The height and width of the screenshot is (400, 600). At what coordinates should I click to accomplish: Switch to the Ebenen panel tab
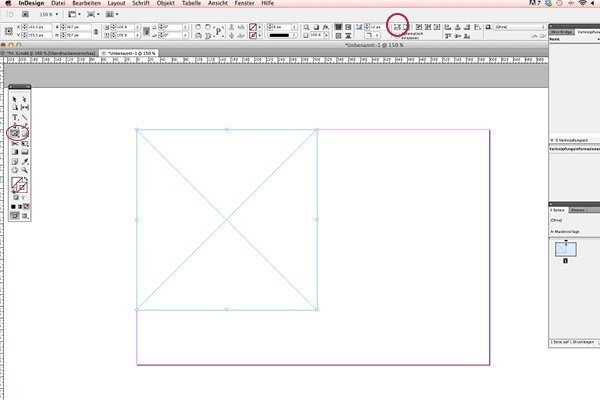(578, 210)
